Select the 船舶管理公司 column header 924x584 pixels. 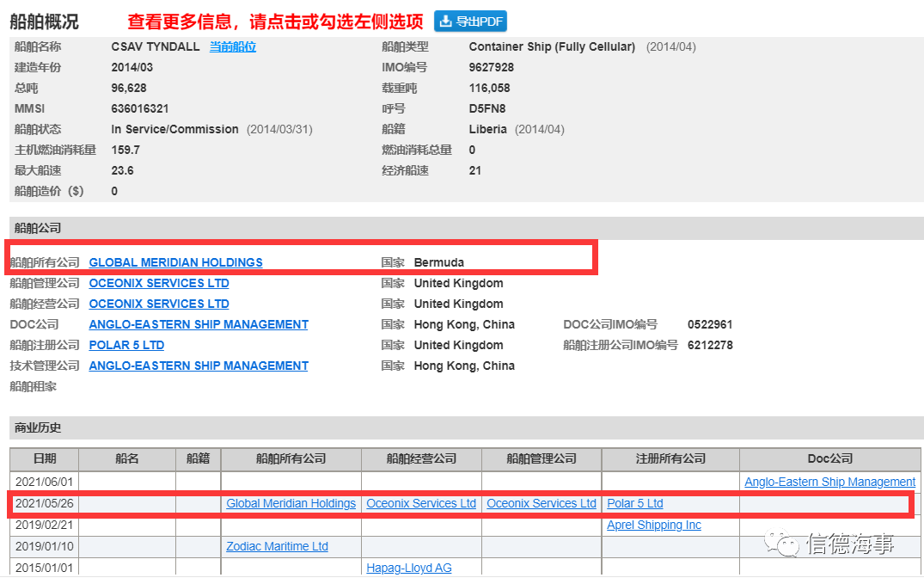(x=542, y=459)
